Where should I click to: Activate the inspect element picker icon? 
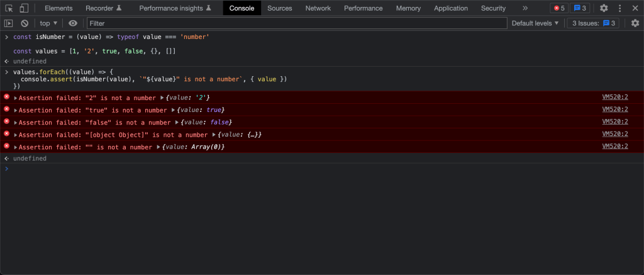pos(9,8)
